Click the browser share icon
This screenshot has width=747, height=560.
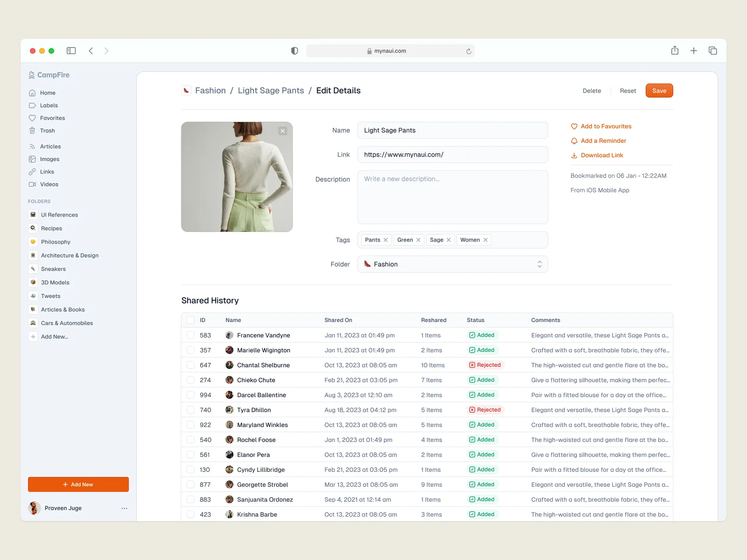675,50
